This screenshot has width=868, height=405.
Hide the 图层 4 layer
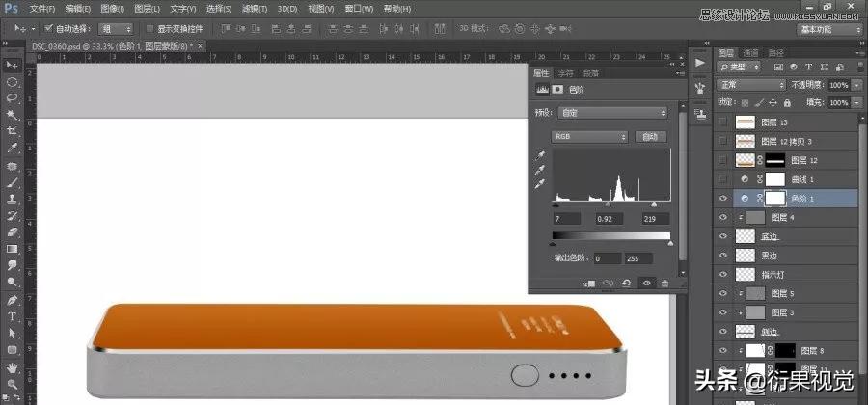(x=724, y=218)
